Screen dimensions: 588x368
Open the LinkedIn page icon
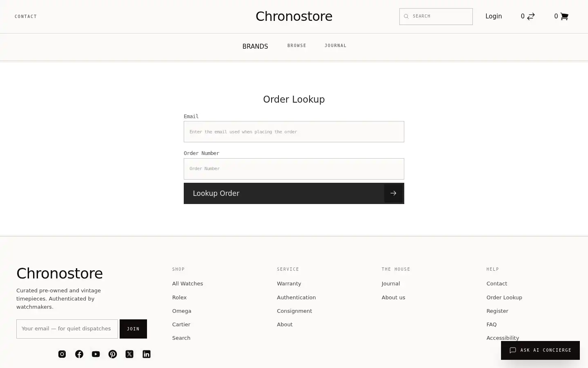[x=147, y=354]
